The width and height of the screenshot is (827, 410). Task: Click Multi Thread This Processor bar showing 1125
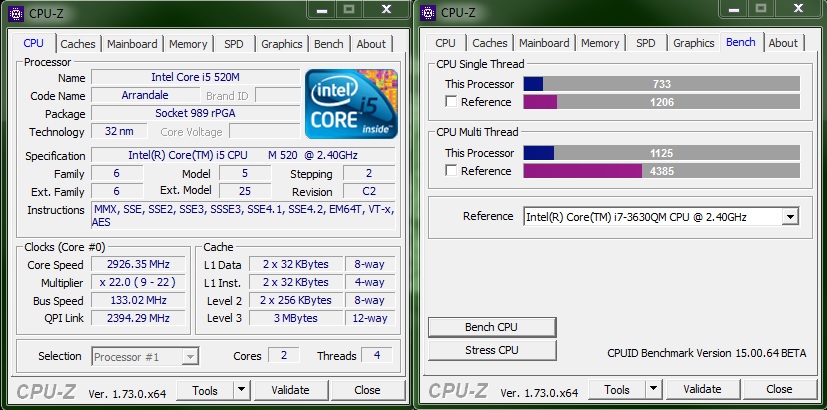661,153
